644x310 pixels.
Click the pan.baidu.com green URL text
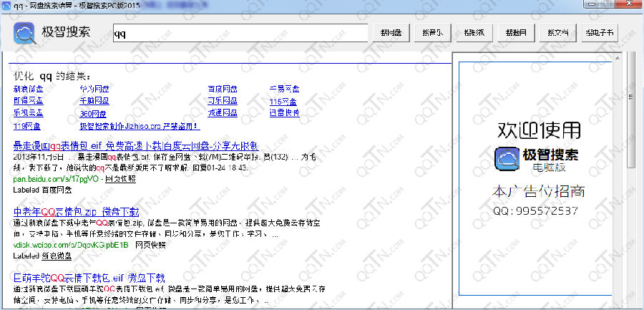[56, 179]
